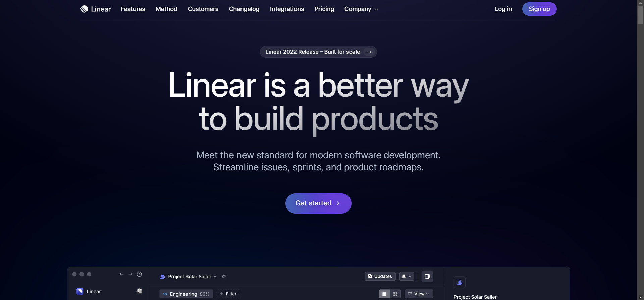Click the Log in link
This screenshot has width=644, height=300.
tap(503, 9)
